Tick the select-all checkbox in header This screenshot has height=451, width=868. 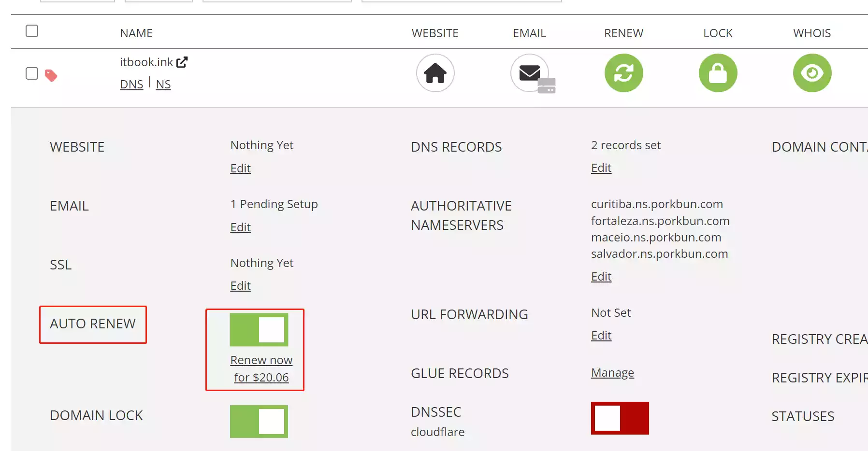[32, 31]
